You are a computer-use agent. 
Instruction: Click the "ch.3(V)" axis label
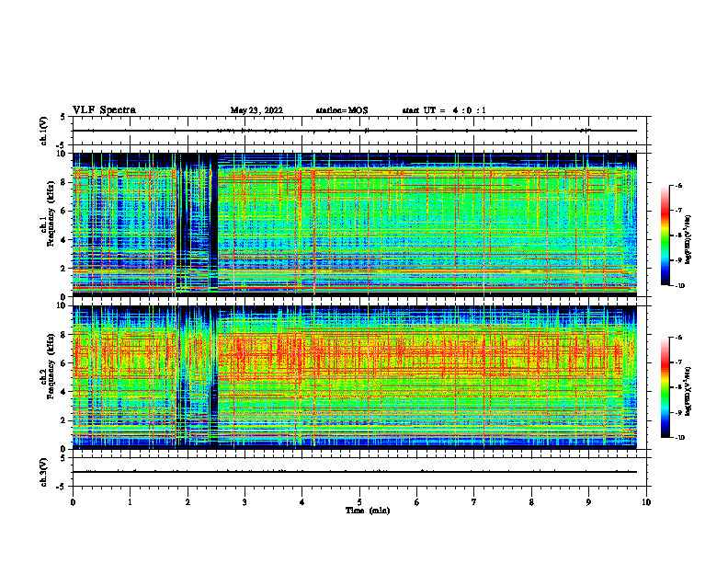point(44,472)
